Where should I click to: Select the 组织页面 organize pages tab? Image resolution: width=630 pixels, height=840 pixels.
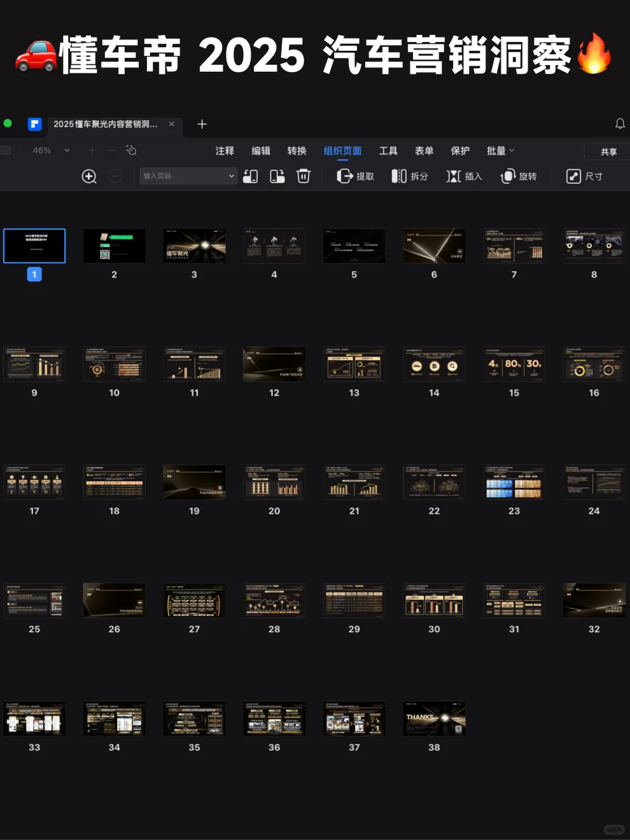click(x=342, y=151)
